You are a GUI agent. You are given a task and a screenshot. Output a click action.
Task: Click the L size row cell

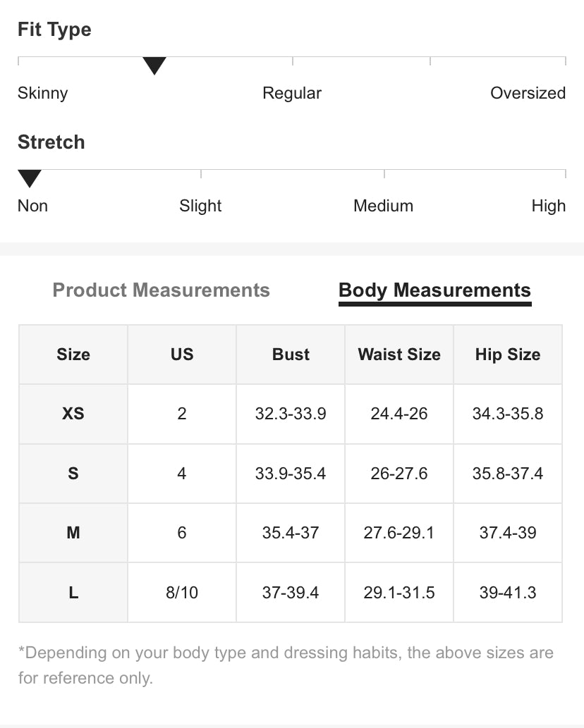[x=73, y=593]
